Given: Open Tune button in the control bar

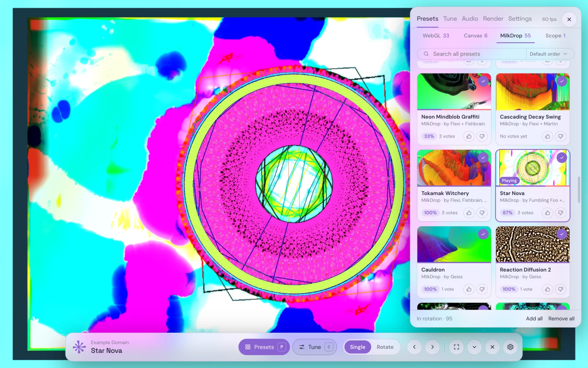Looking at the screenshot, I should 315,347.
